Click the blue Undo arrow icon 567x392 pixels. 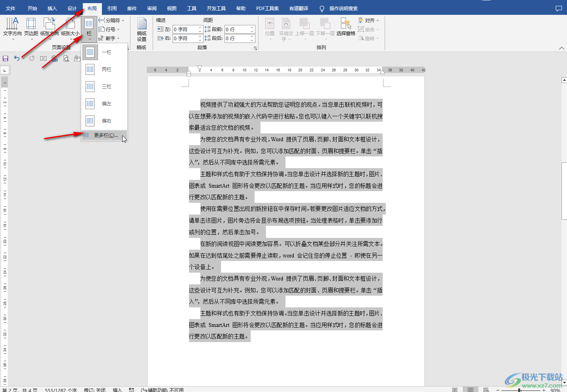point(16,59)
